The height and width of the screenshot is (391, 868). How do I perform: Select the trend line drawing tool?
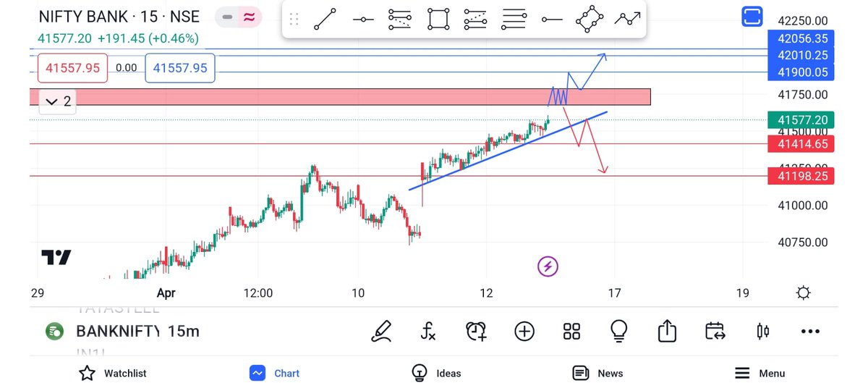[x=325, y=20]
